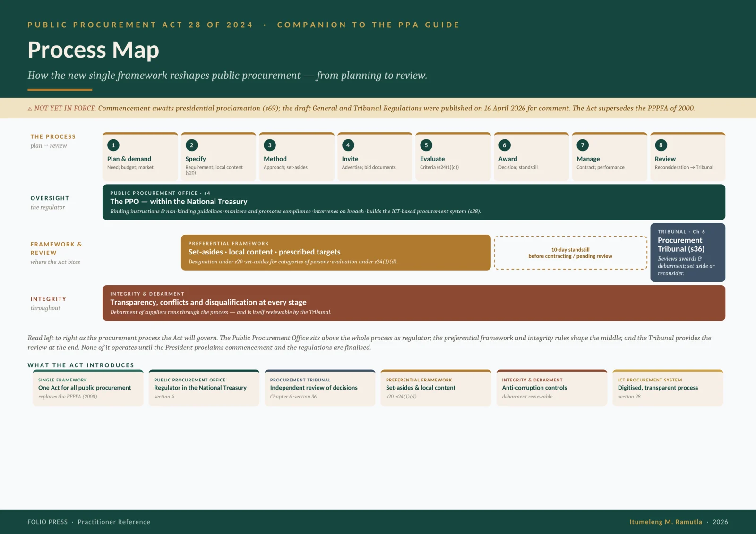Click 'Set-asides · local content · prescribed targets' heading
Screen dimensions: 756x534
tap(264, 252)
